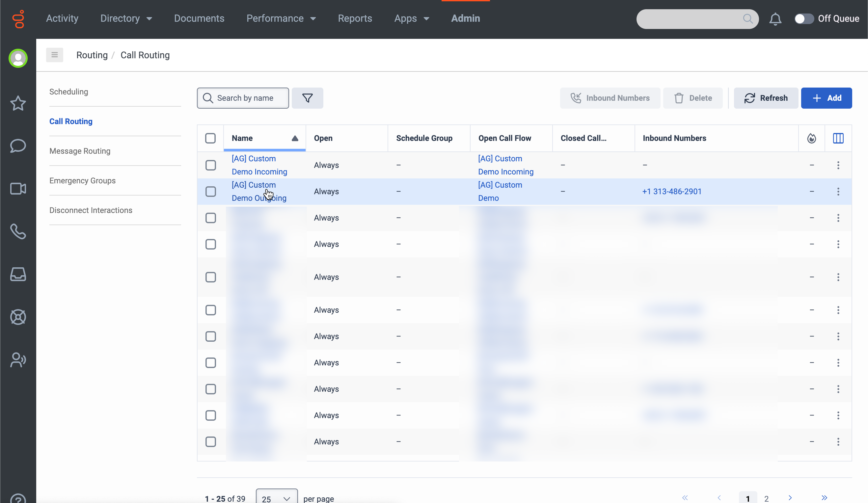Open the Reports menu item
Screen dimensions: 868x503
(x=355, y=18)
